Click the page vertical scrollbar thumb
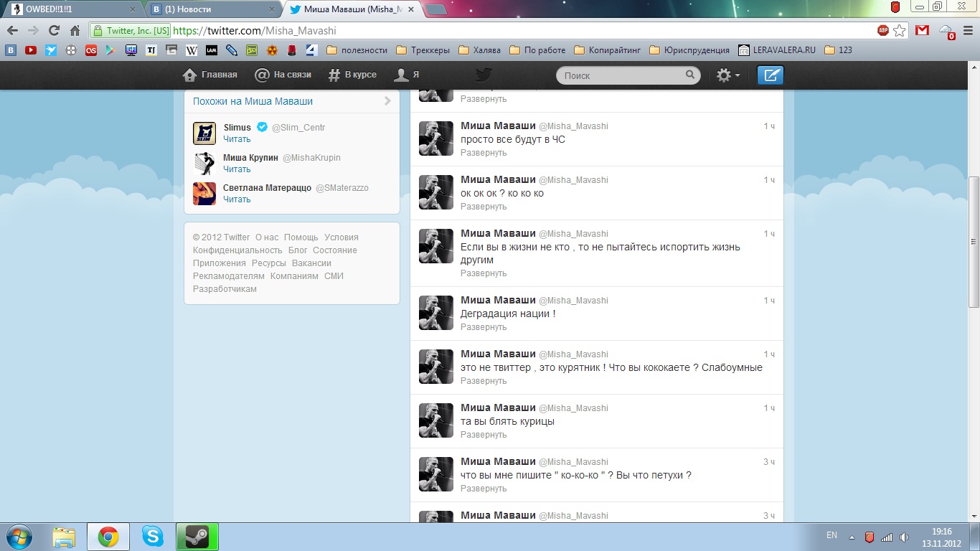 974,241
